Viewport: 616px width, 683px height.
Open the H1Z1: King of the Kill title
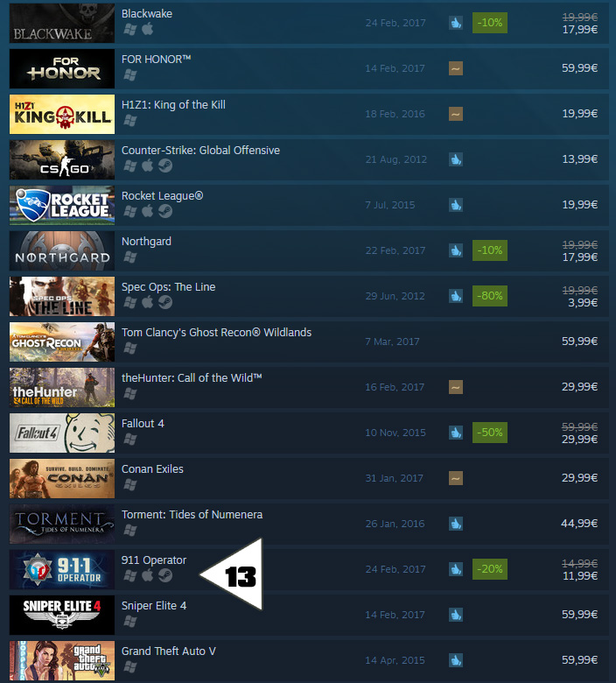click(173, 105)
